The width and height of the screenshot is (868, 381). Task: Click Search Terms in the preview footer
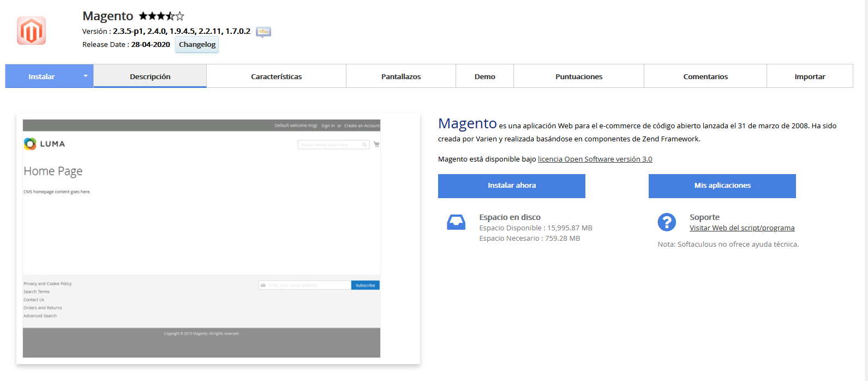tap(37, 292)
